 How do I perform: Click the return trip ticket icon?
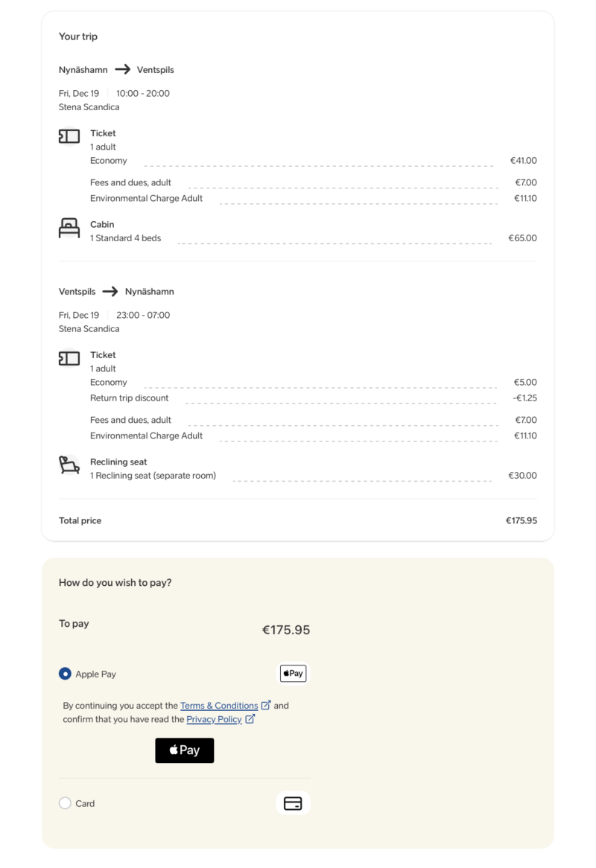point(69,358)
